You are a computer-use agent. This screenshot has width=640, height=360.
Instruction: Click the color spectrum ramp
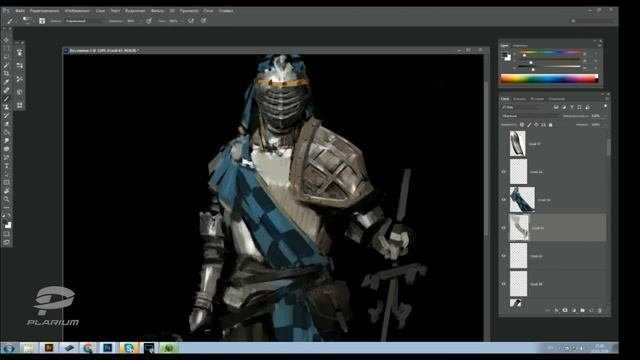pyautogui.click(x=549, y=79)
